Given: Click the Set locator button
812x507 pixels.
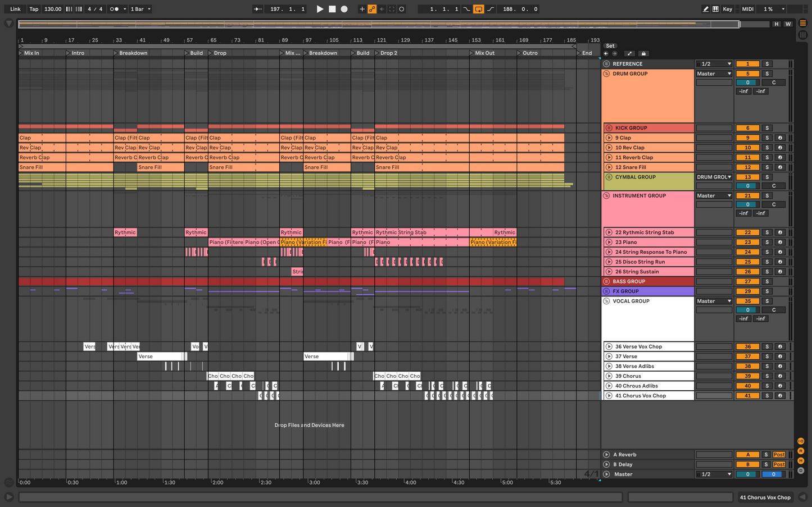Looking at the screenshot, I should (x=610, y=46).
